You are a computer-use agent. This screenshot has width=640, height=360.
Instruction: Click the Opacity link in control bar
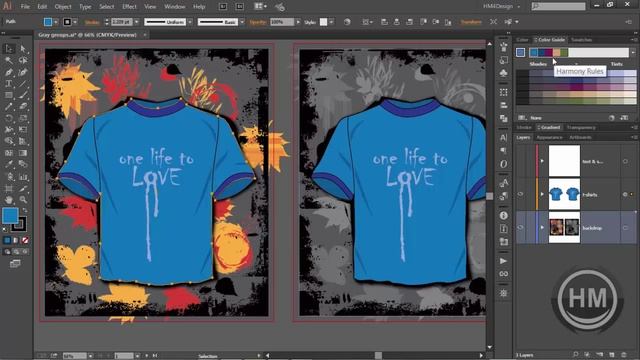(258, 22)
